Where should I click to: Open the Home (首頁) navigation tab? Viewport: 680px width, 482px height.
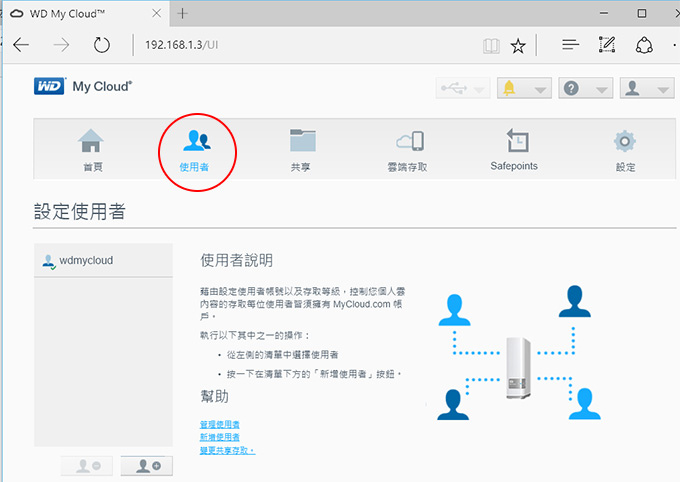tap(92, 150)
